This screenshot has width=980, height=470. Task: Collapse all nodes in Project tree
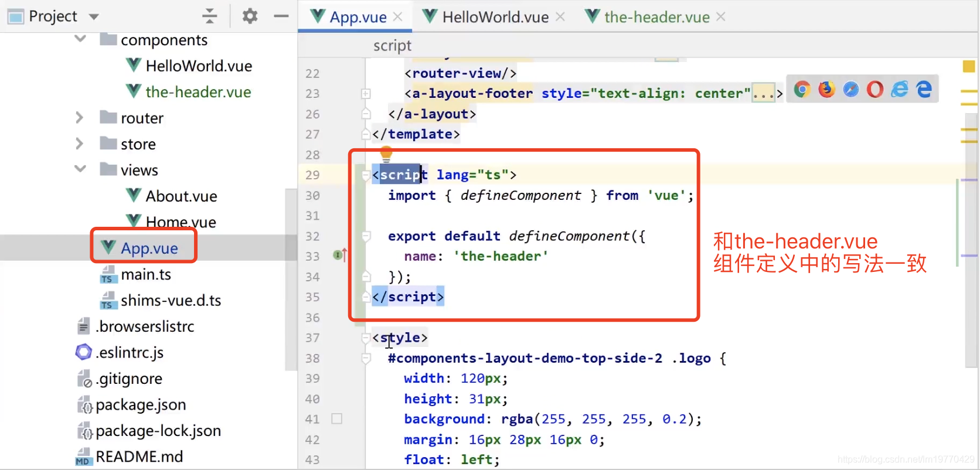(x=209, y=16)
